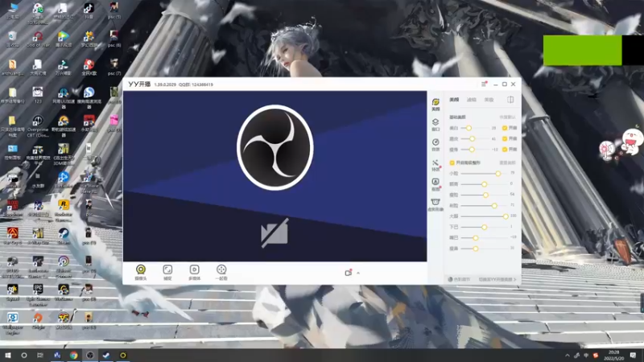Open the Windows Start button
Screen dimensions: 644x362
(x=8, y=356)
